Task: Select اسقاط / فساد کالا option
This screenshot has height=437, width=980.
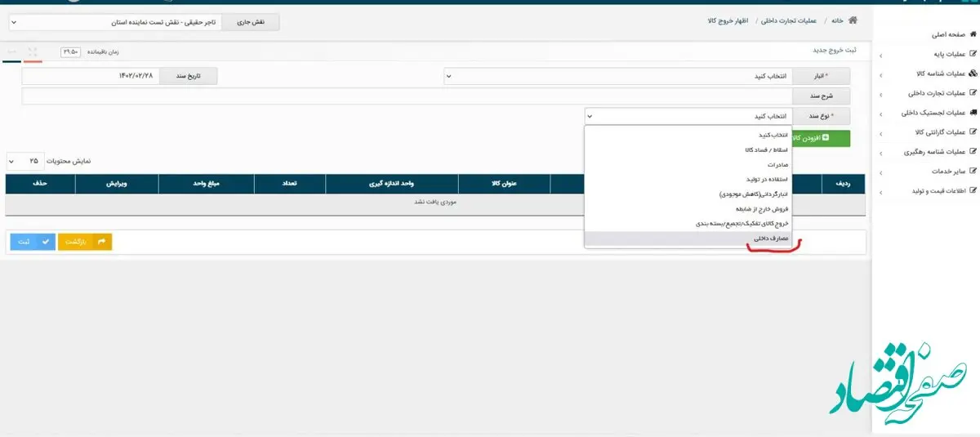Action: pyautogui.click(x=688, y=149)
